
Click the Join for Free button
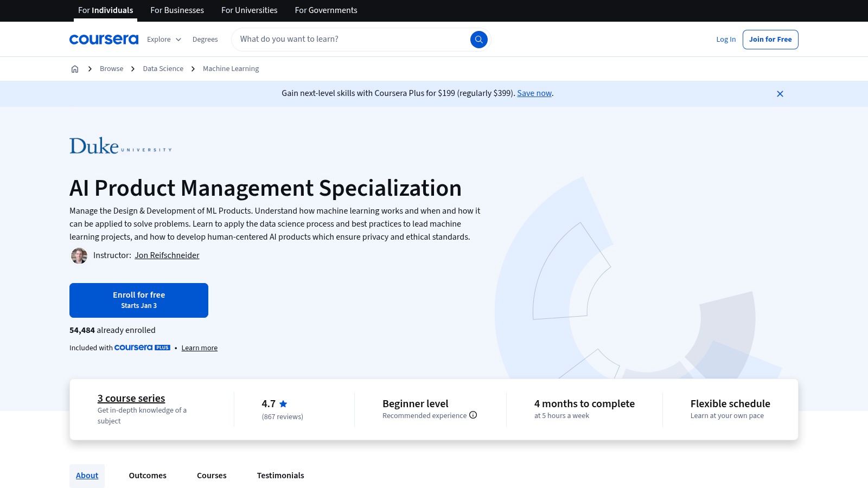[x=770, y=39]
